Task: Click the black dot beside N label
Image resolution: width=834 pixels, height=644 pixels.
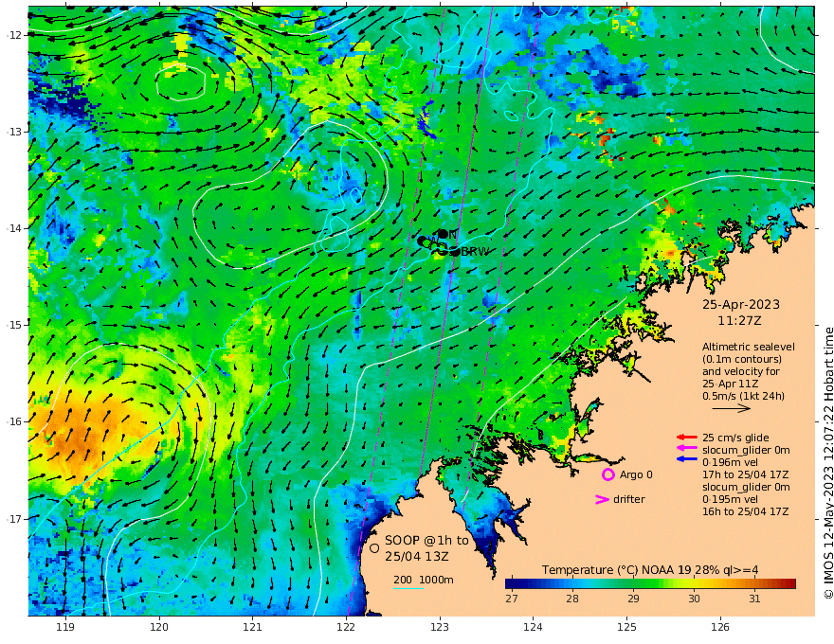Action: (443, 234)
